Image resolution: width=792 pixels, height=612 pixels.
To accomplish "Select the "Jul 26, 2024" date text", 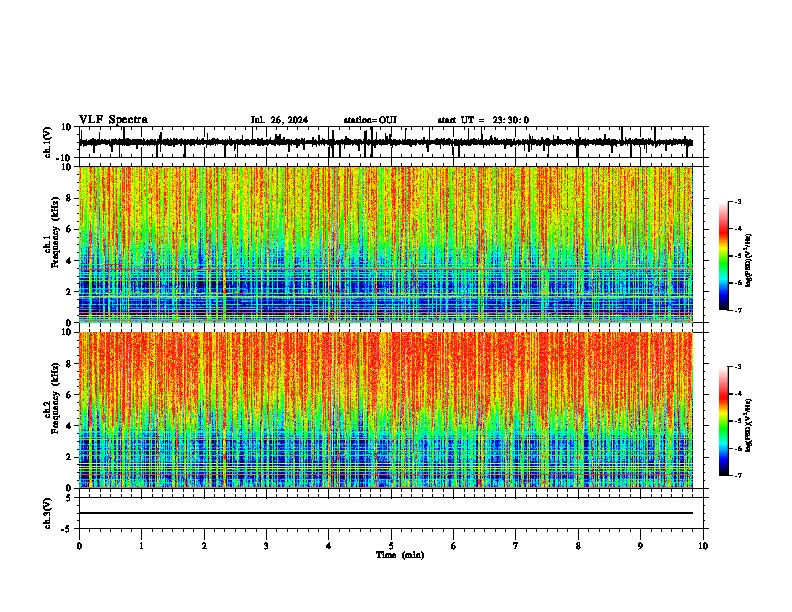I will tap(279, 120).
